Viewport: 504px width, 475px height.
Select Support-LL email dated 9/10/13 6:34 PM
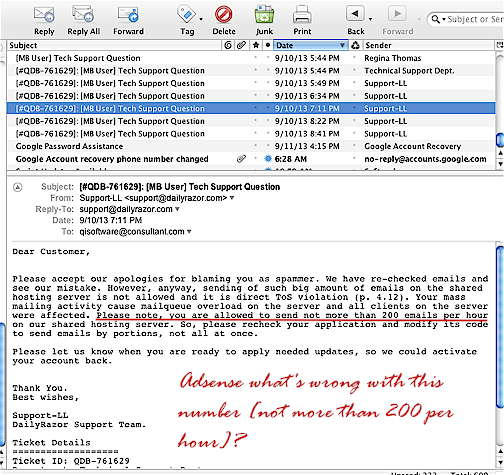(251, 96)
